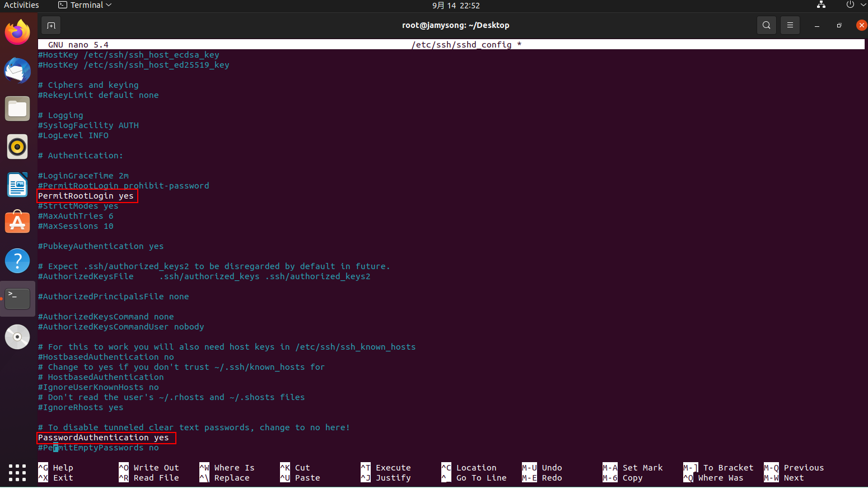Click the Activities button
The image size is (868, 489).
click(21, 5)
